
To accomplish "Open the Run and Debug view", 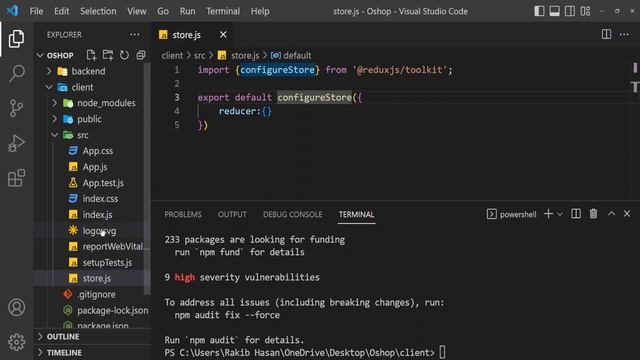I will coord(16,143).
